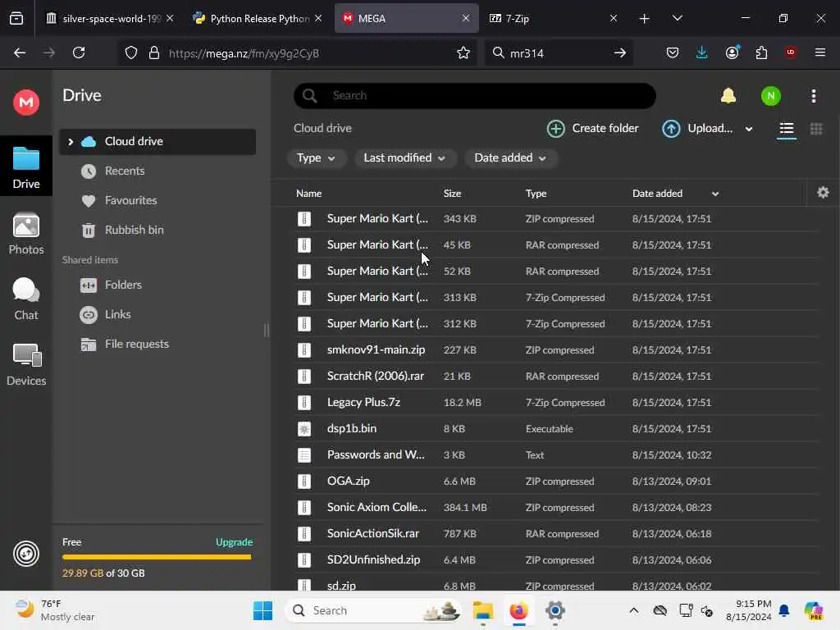Click the site padlock icon

(154, 53)
